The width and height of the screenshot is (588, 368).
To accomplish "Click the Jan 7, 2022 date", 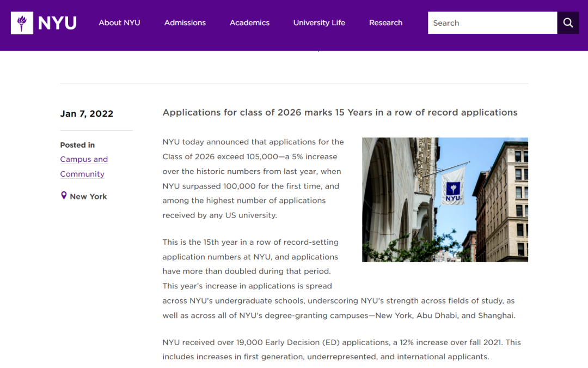I will click(x=87, y=113).
